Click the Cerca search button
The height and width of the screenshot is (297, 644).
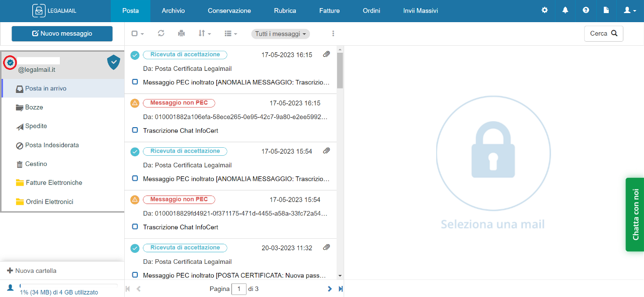tap(603, 34)
